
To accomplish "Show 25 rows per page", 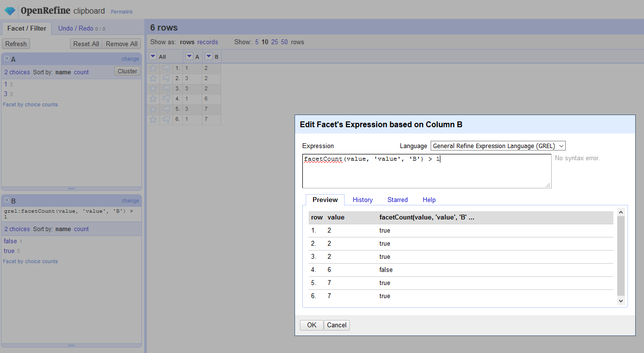I will click(275, 42).
